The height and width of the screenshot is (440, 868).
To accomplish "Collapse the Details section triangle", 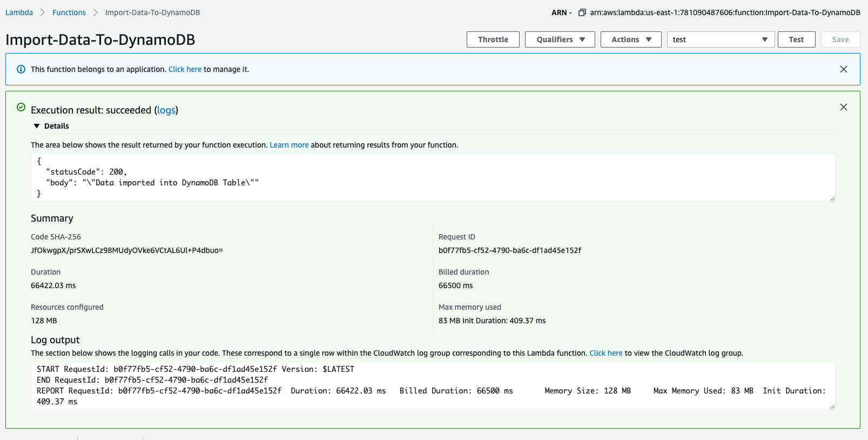I will (x=37, y=126).
